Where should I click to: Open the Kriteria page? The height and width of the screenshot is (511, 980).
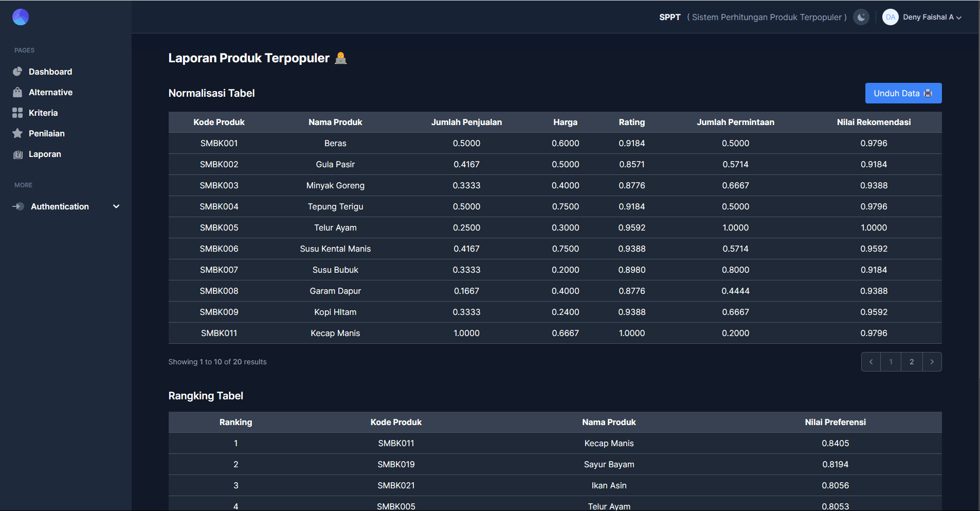[43, 113]
